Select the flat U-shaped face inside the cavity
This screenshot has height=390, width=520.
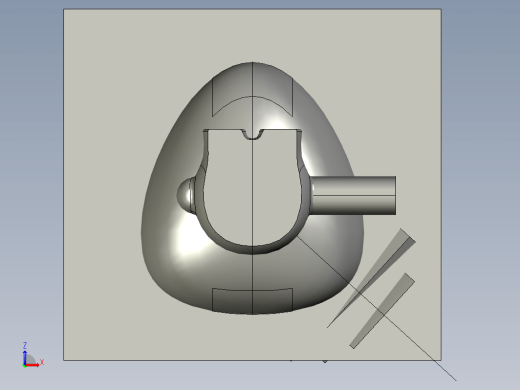point(252,187)
